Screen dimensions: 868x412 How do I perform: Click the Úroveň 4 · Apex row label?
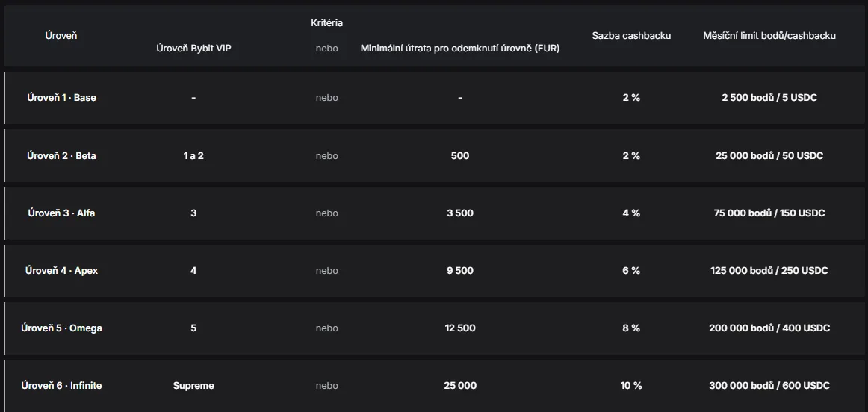pyautogui.click(x=61, y=270)
